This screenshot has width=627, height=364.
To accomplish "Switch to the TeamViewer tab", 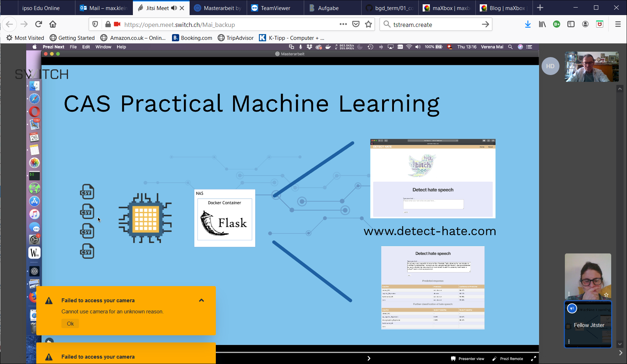I will coord(275,8).
